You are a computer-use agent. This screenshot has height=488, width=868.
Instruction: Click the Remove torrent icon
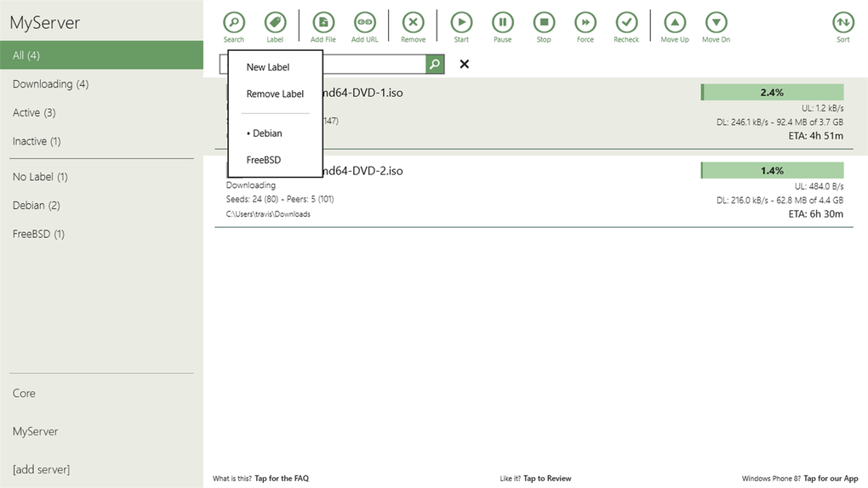pos(413,23)
